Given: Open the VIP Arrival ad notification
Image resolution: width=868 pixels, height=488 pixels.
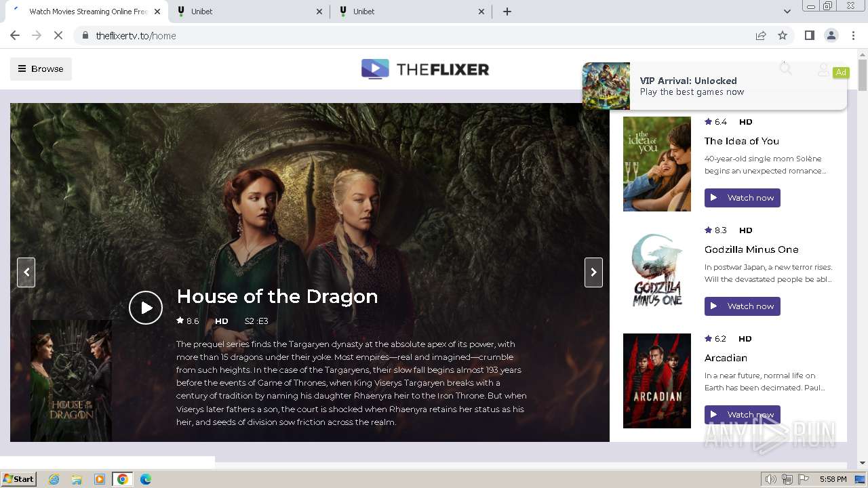Looking at the screenshot, I should [x=715, y=86].
